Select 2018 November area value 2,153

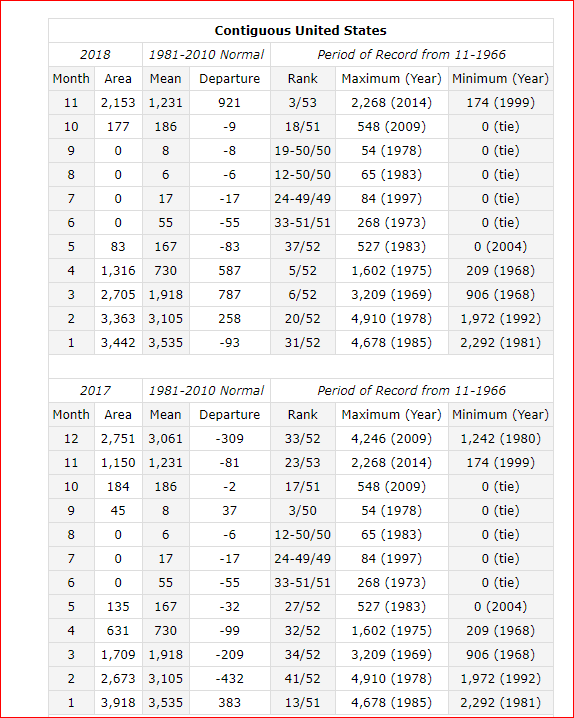(x=118, y=103)
